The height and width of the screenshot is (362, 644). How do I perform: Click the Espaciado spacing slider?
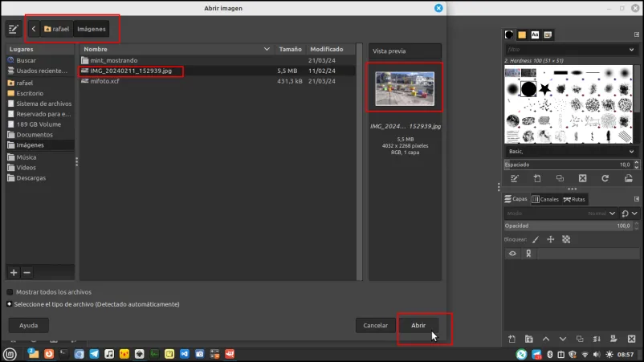(568, 165)
